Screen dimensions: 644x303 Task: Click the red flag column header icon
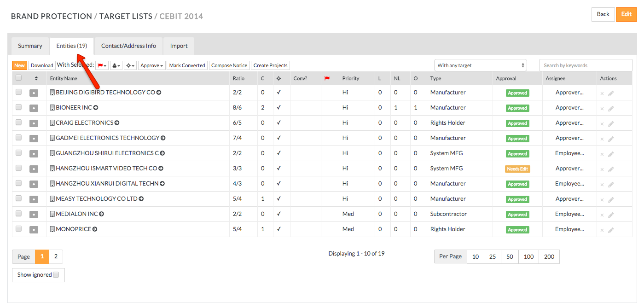327,79
